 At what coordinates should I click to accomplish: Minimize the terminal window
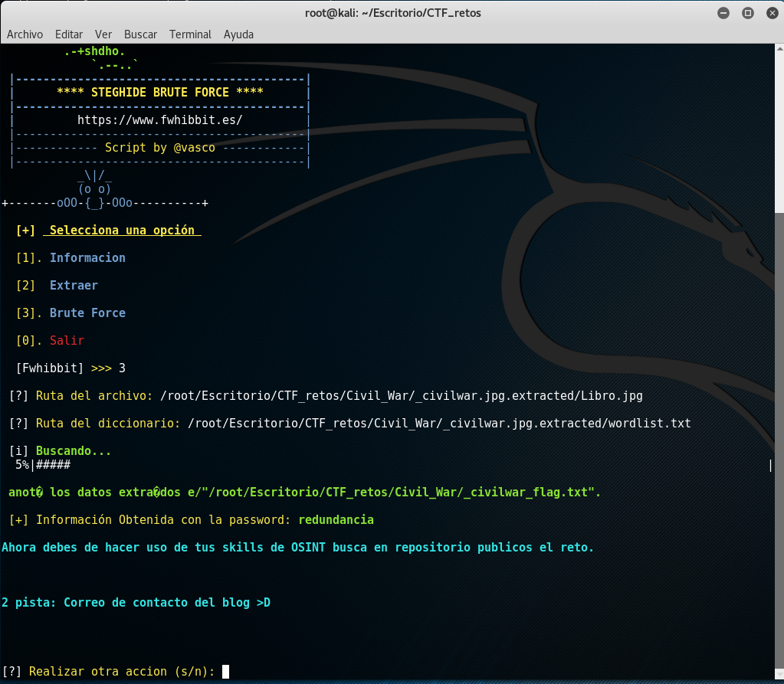pos(723,13)
